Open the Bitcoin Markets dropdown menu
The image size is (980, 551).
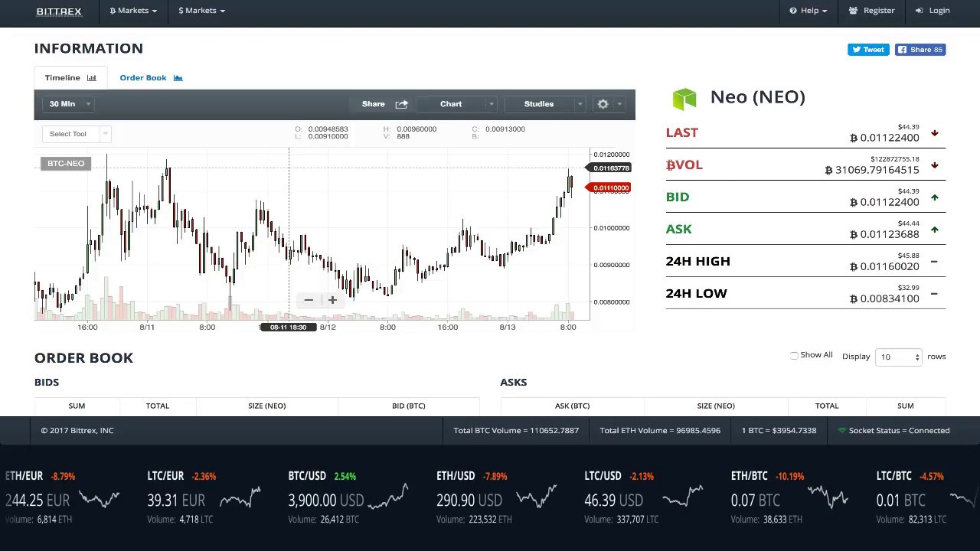[133, 11]
